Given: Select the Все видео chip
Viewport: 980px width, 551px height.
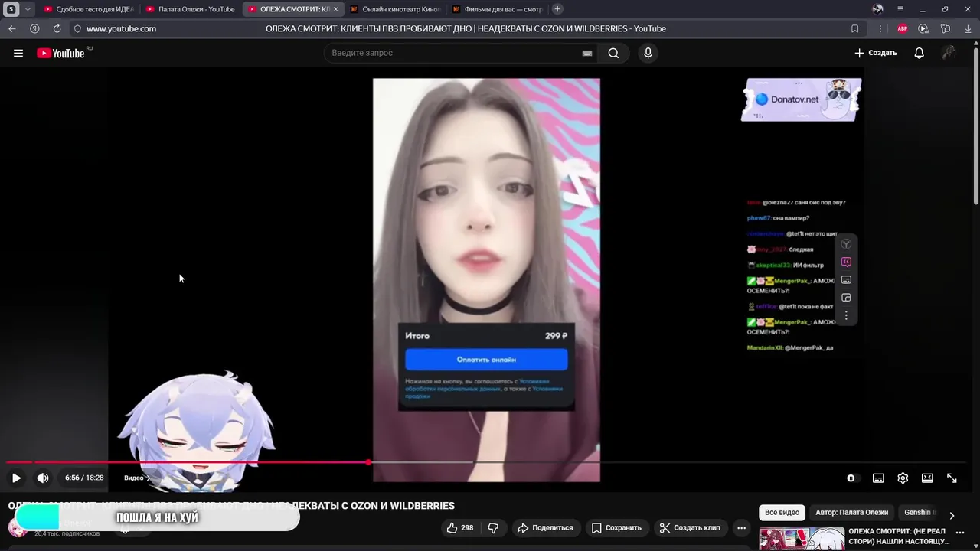Looking at the screenshot, I should click(782, 512).
